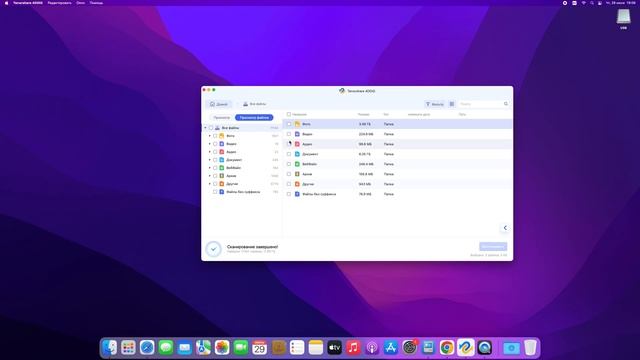Screen dimensions: 640x360
Task: Click the Архив icon in sidebar tree
Action: [x=222, y=176]
